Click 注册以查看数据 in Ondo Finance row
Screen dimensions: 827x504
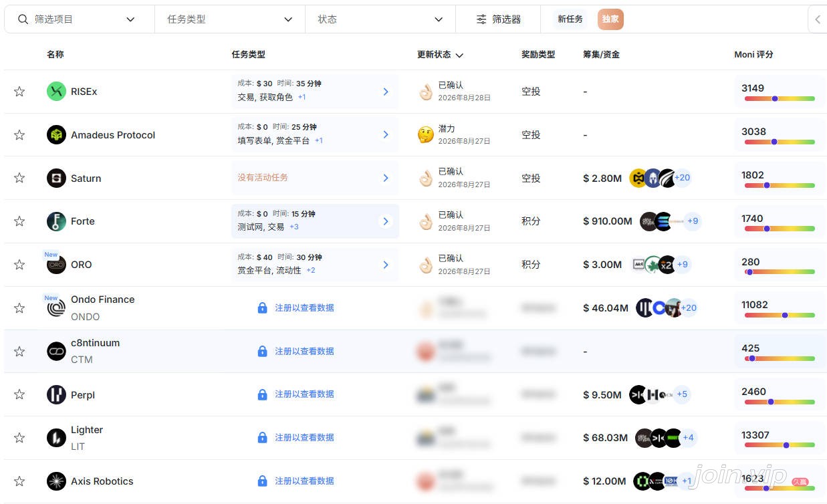[304, 307]
